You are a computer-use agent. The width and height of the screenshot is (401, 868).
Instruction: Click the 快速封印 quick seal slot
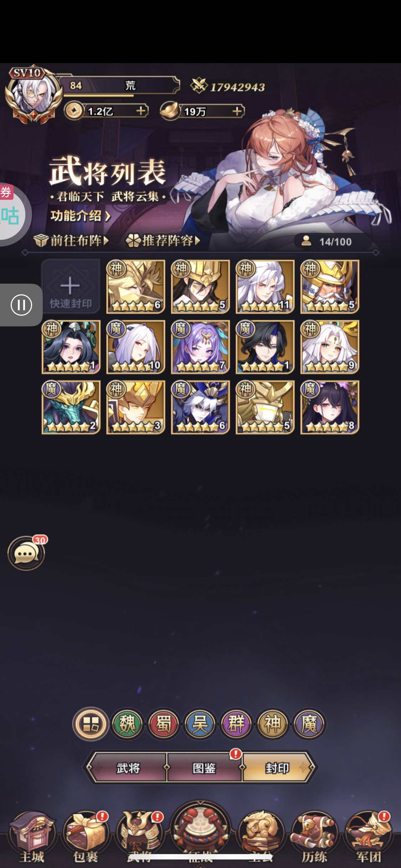click(x=71, y=287)
